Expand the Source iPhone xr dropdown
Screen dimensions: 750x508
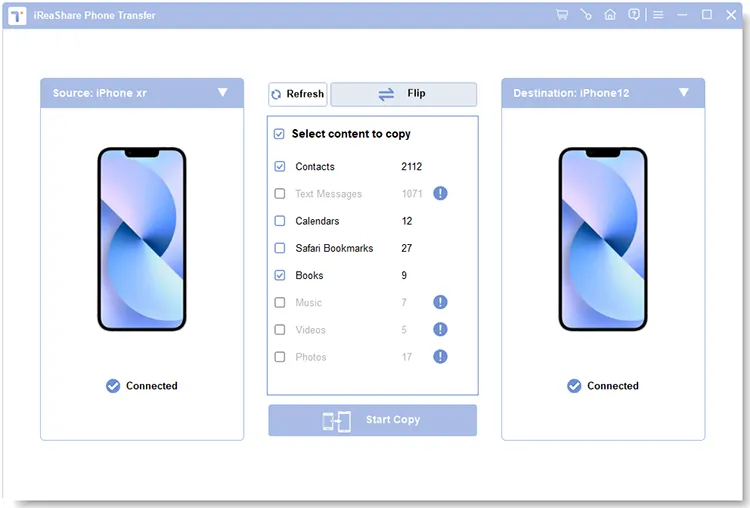click(x=222, y=92)
